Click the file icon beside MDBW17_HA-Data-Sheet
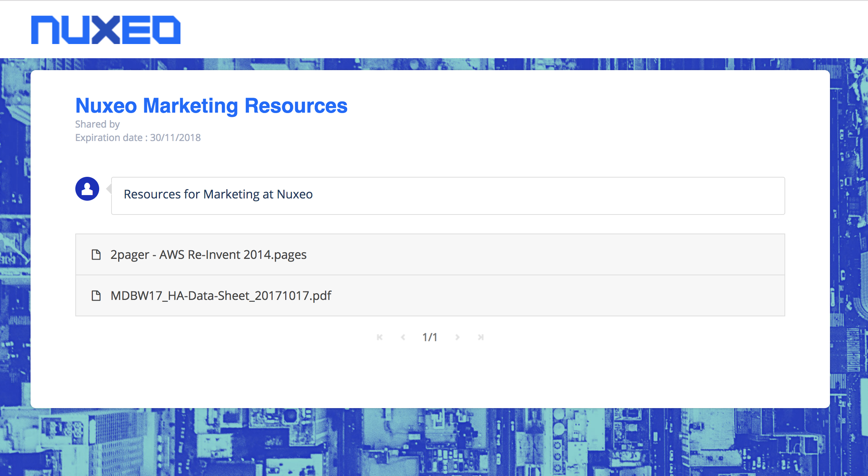This screenshot has height=476, width=868. [x=96, y=296]
